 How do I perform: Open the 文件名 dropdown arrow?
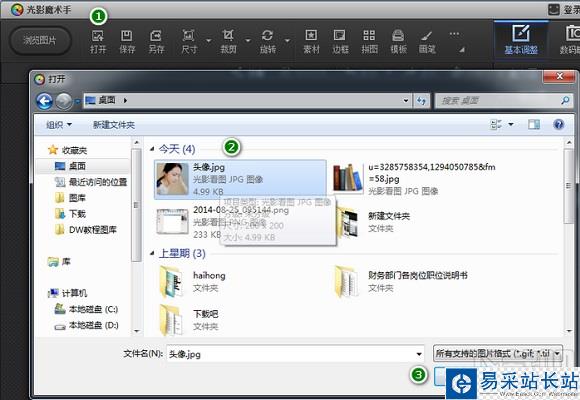point(419,354)
